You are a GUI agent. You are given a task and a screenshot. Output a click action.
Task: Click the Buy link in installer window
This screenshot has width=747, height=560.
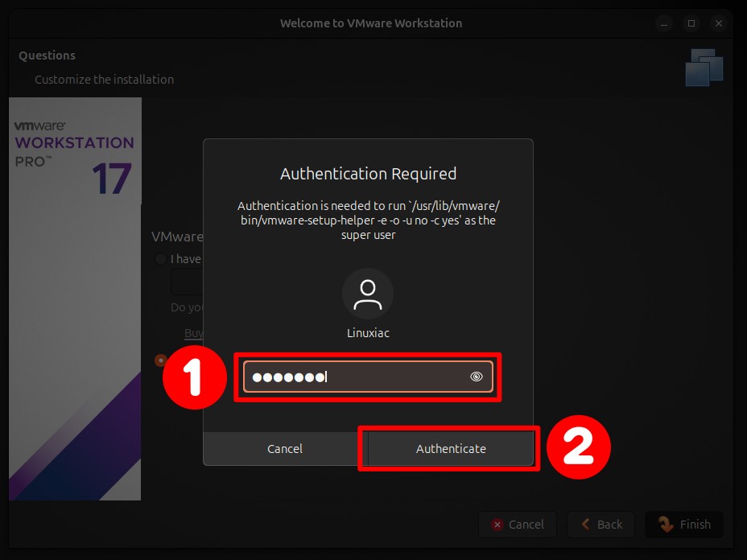(193, 333)
